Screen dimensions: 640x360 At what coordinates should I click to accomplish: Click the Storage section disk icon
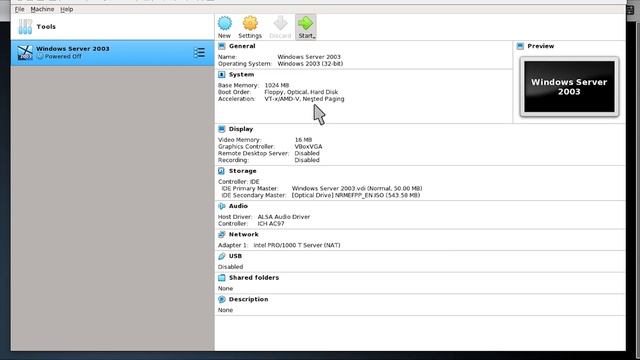(222, 171)
